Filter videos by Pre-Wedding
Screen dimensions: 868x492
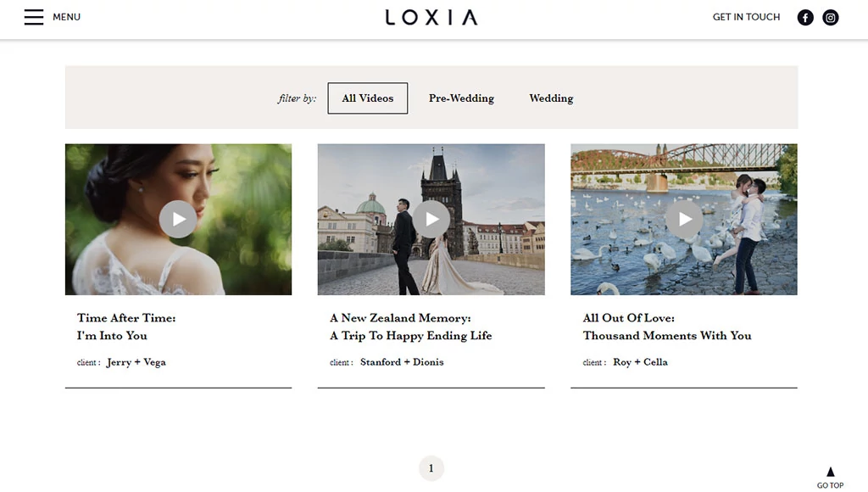[461, 98]
